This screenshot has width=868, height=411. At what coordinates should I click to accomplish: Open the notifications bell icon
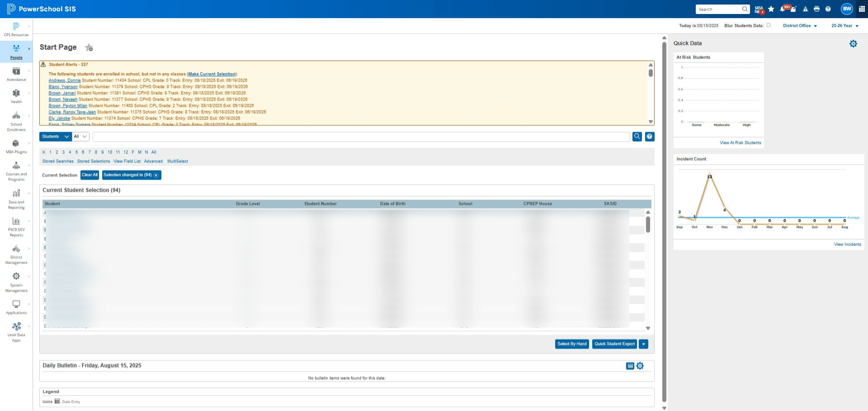pos(783,9)
